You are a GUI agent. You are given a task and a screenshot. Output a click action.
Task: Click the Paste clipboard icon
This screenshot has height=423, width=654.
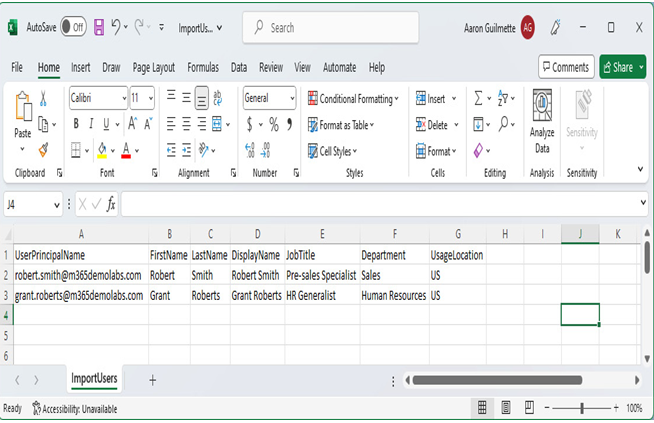coord(23,107)
